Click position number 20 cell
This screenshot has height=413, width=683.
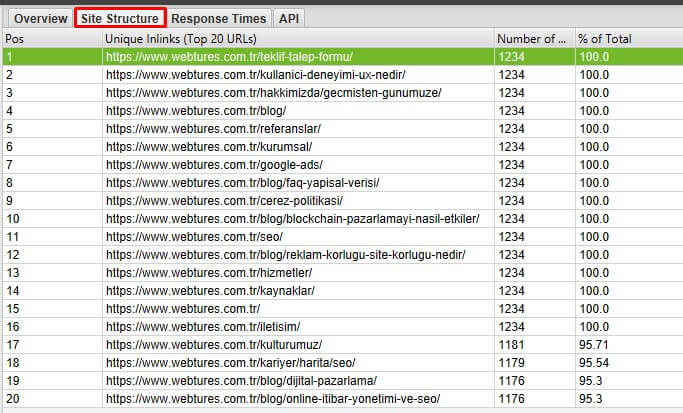pos(52,399)
